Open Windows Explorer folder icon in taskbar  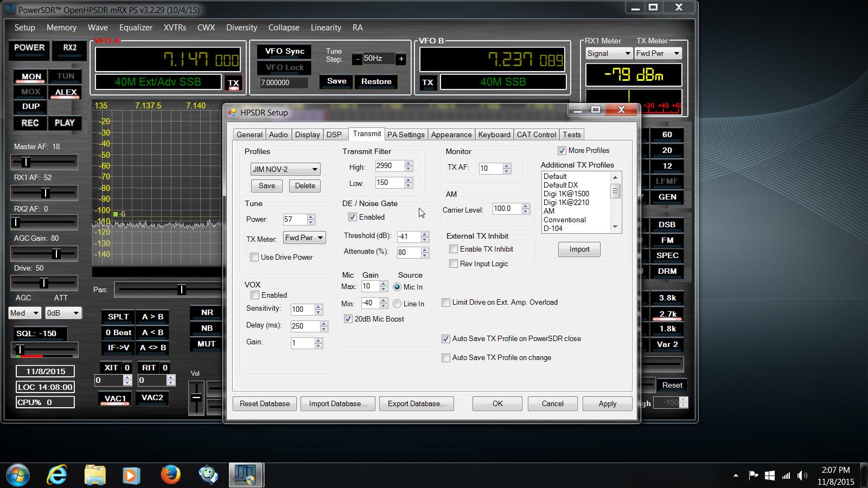95,475
